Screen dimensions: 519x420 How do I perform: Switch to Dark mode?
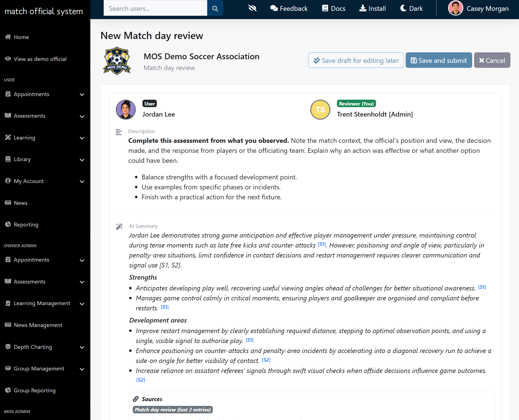tap(411, 8)
